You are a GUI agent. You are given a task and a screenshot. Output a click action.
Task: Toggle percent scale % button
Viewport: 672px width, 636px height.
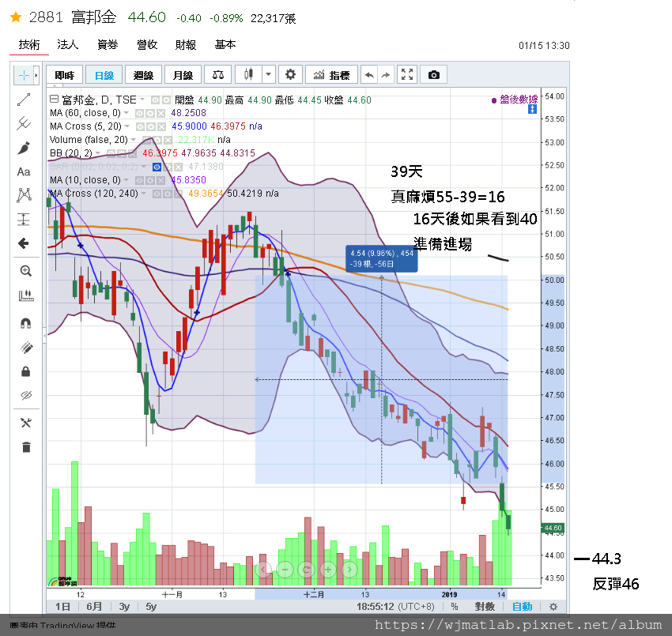(x=455, y=607)
